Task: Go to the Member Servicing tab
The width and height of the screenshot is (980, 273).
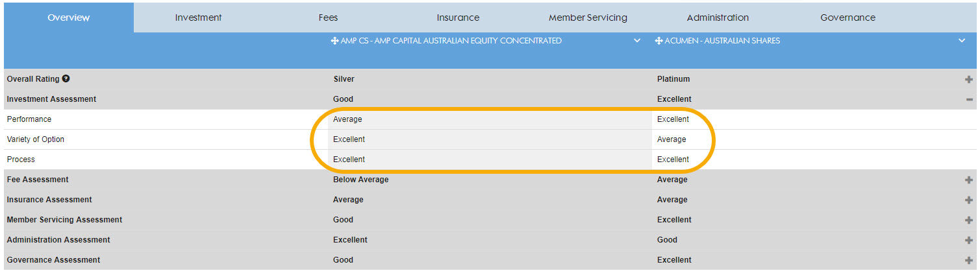Action: coord(588,18)
